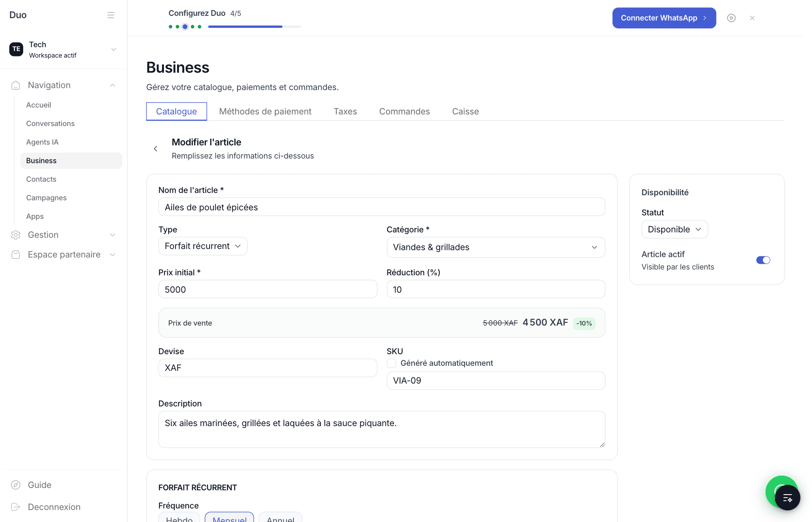This screenshot has height=522, width=812.
Task: Open the Caisse tab
Action: pyautogui.click(x=466, y=111)
